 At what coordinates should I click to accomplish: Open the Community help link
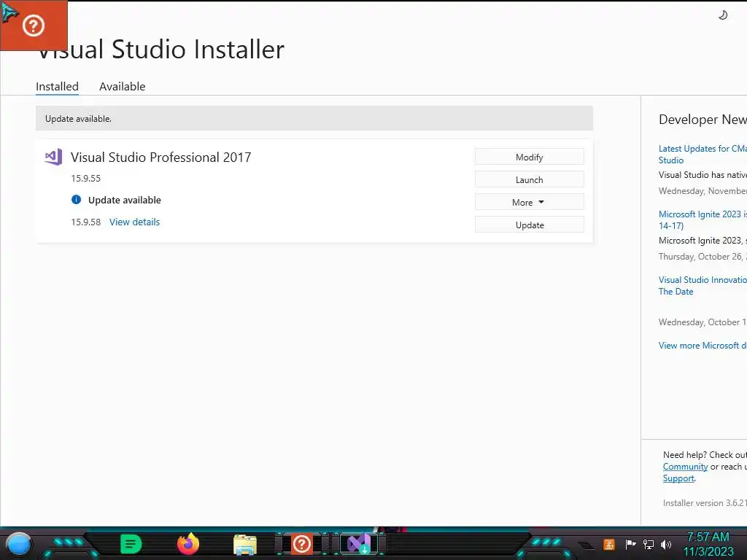(685, 467)
